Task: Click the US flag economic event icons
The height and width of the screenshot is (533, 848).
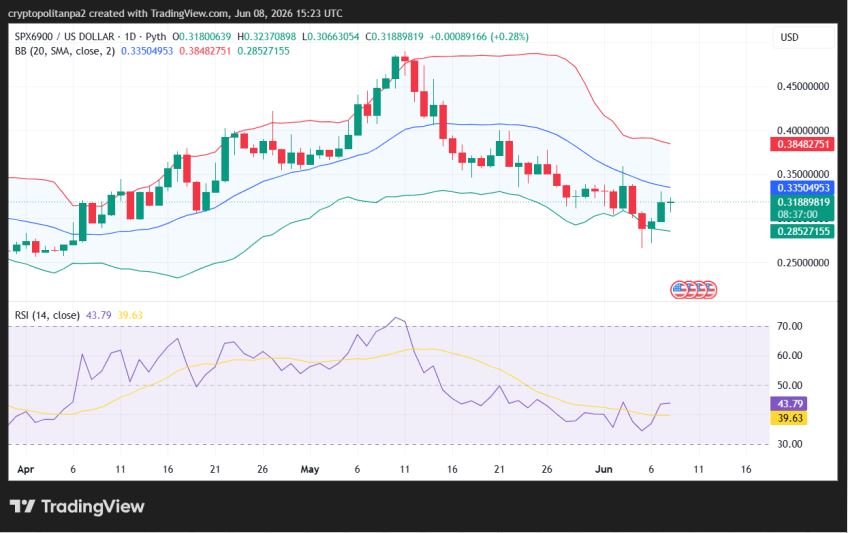Action: click(693, 290)
